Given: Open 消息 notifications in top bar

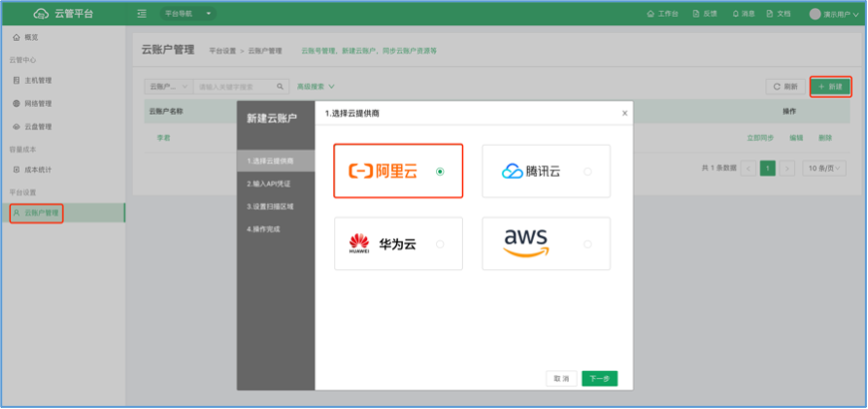Looking at the screenshot, I should click(743, 14).
